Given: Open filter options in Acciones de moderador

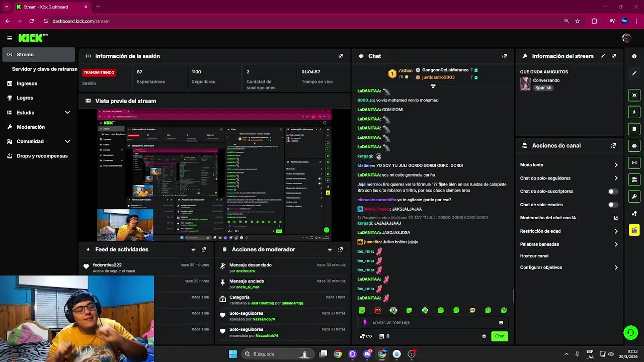Looking at the screenshot, I should point(330,249).
